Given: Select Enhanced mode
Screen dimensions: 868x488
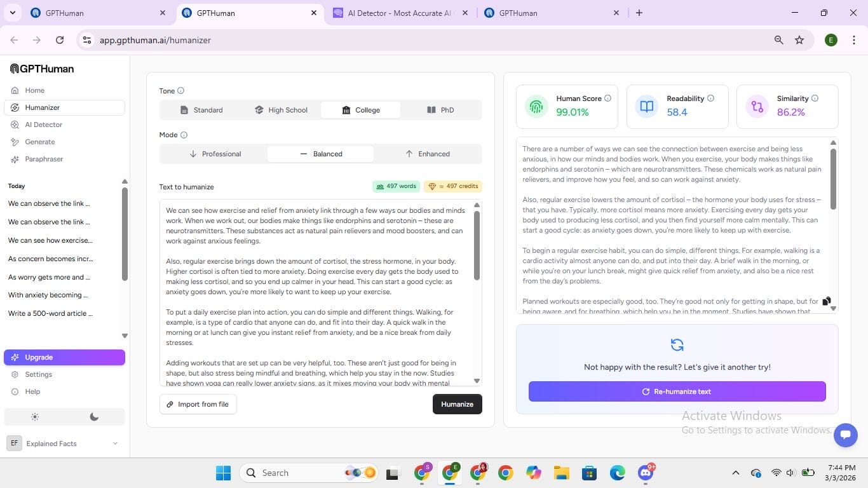Looking at the screenshot, I should (x=427, y=154).
